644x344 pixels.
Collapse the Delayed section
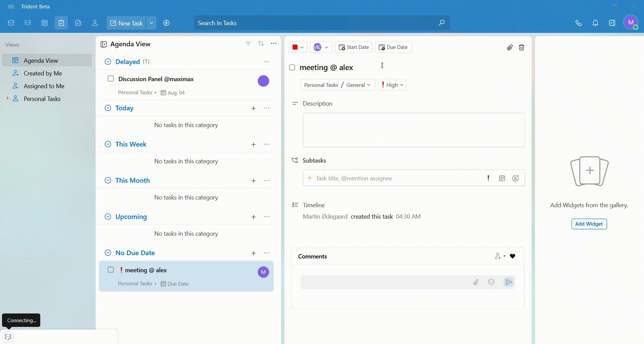click(108, 62)
